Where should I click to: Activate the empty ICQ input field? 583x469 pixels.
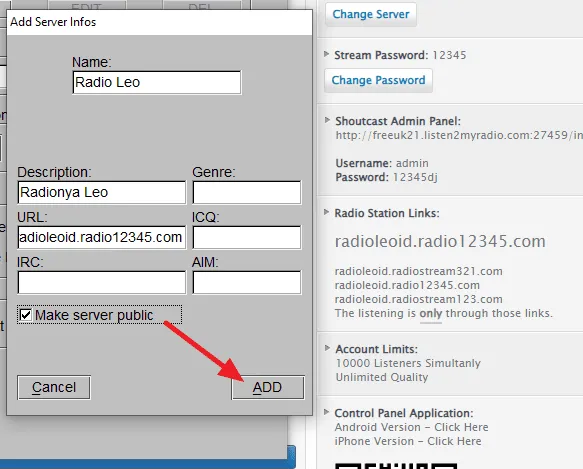247,237
